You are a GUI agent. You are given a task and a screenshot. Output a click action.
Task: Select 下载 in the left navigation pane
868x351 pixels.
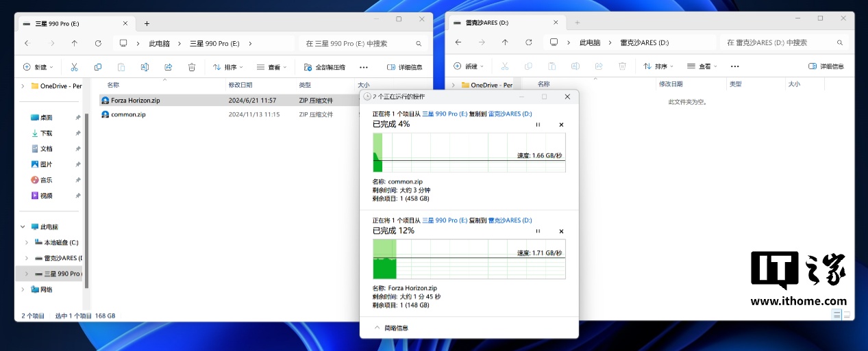pos(46,133)
